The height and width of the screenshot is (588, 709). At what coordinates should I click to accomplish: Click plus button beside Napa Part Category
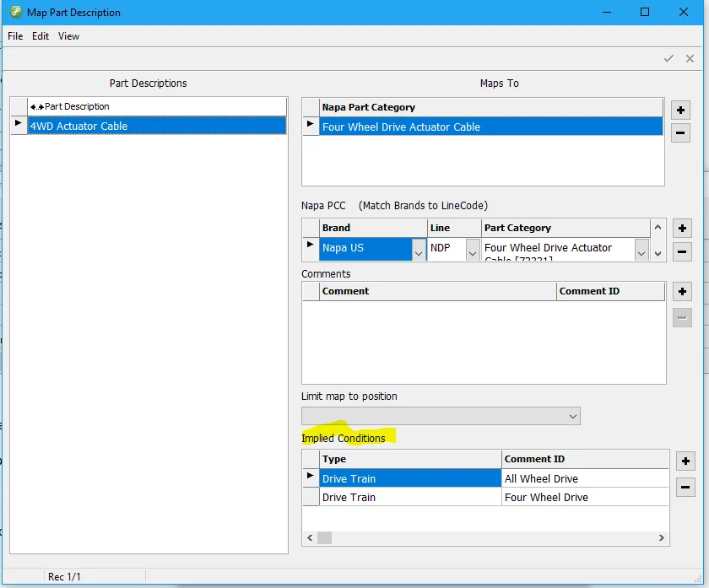click(x=680, y=110)
